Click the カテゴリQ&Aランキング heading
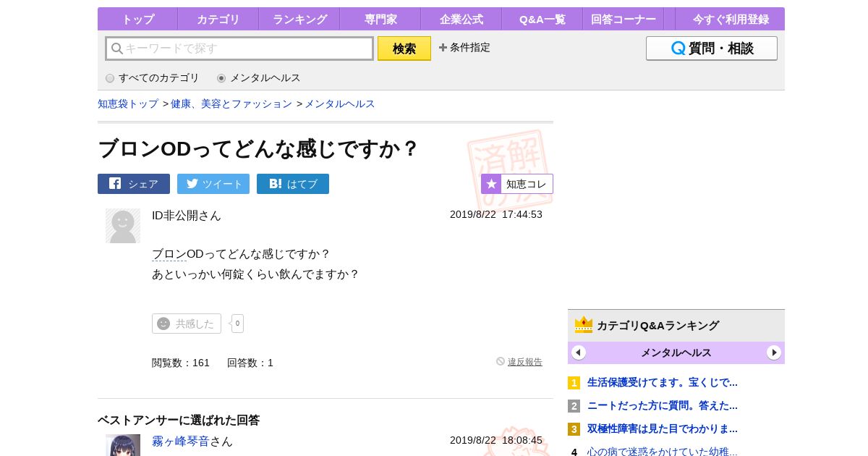This screenshot has height=456, width=868. pyautogui.click(x=658, y=326)
